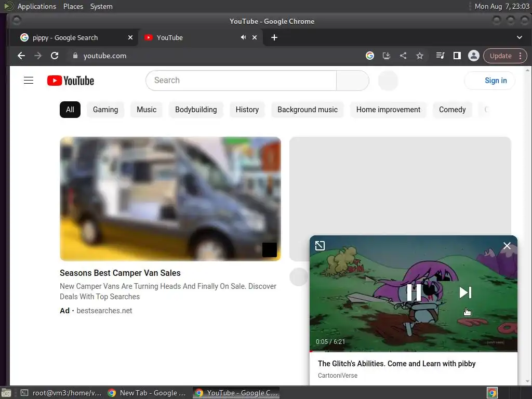Expand the miniplayer to full view
Viewport: 532px width, 399px height.
[320, 245]
